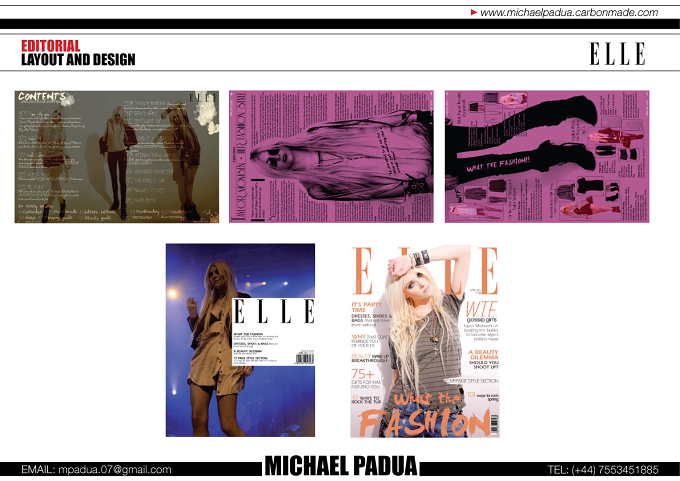Click the WTF headline on the orange cover
Image resolution: width=680 pixels, height=481 pixels.
pos(482,309)
